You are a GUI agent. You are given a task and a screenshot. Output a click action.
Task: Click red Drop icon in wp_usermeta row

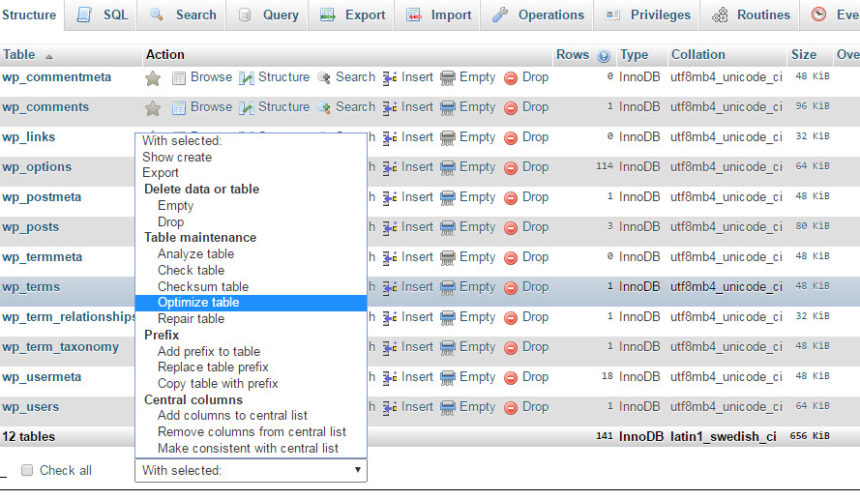pyautogui.click(x=511, y=378)
